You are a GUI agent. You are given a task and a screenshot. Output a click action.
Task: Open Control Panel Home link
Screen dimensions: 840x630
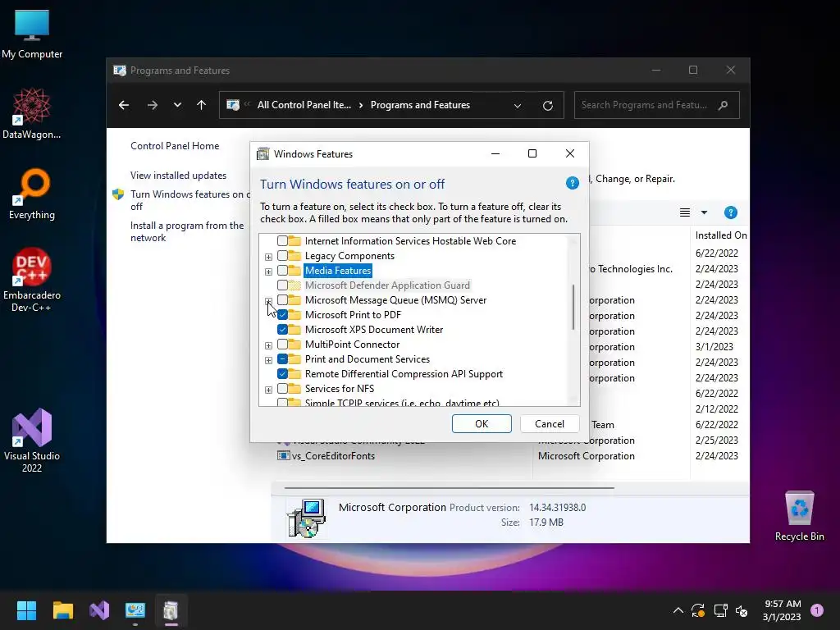(x=175, y=146)
